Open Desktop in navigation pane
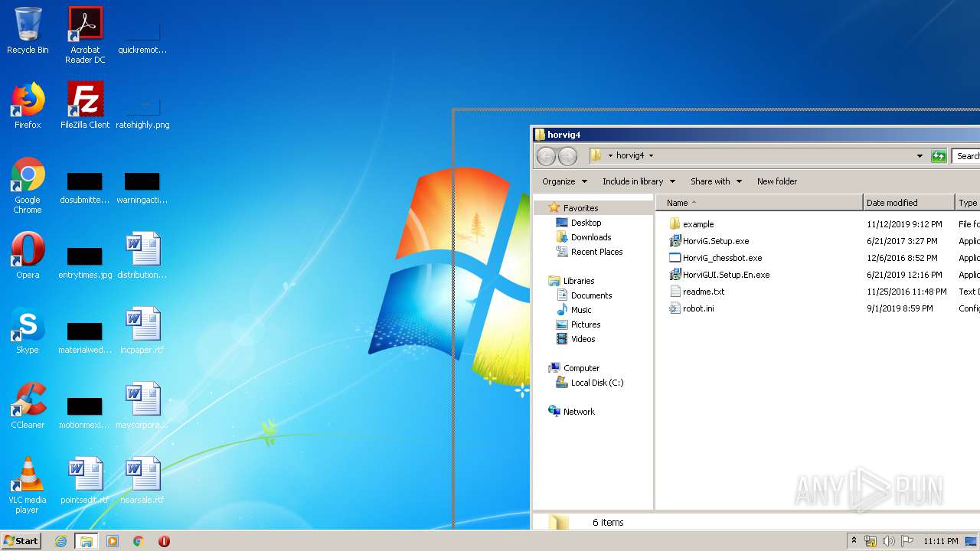 point(579,223)
